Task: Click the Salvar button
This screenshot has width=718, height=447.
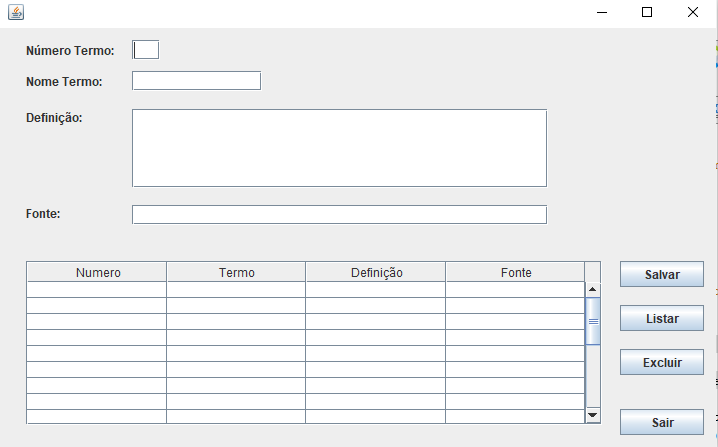Action: pos(662,274)
